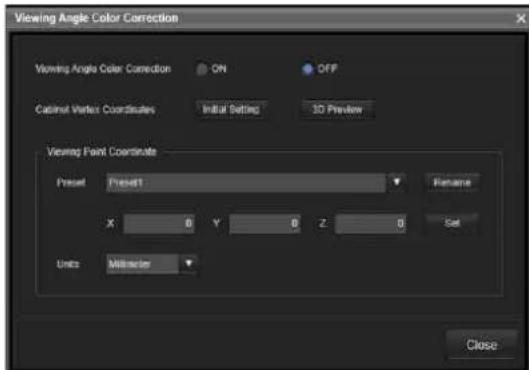
Task: Click the Viewing Point Coordinate group label
Action: point(102,152)
